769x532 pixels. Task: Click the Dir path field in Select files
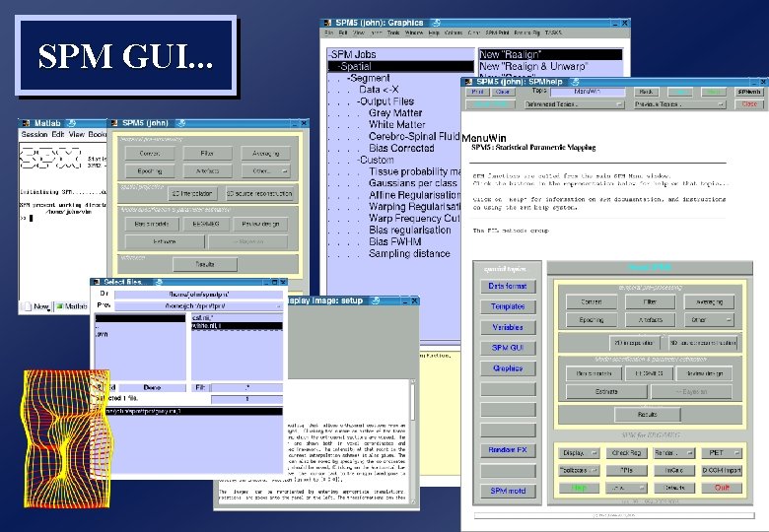198,294
